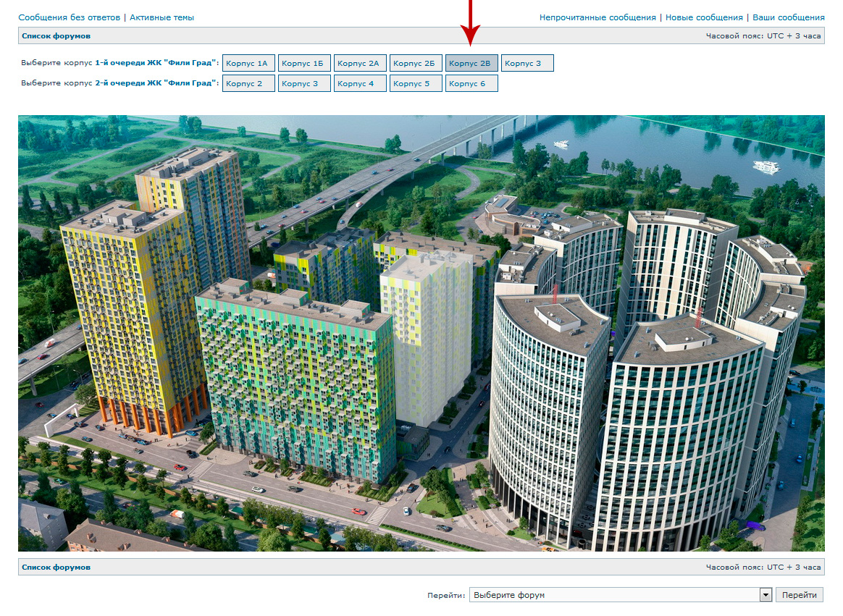Open the 'Новые сообщения' link
The width and height of the screenshot is (843, 616).
click(703, 17)
